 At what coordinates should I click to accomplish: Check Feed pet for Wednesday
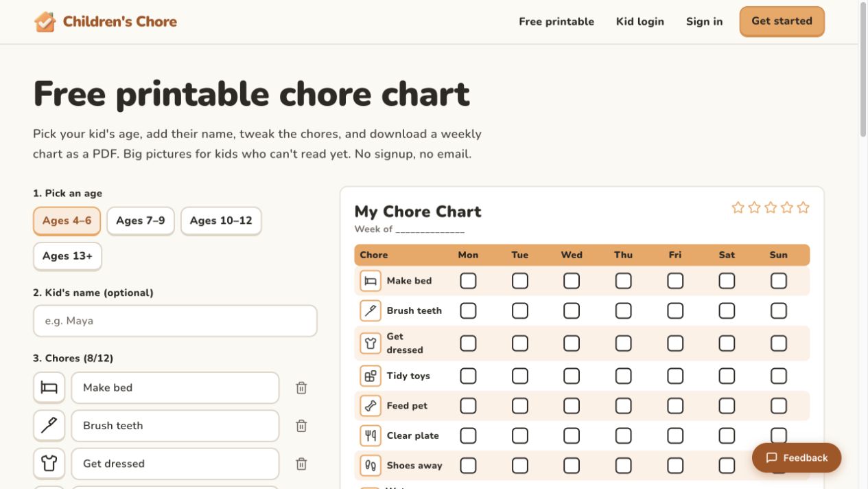(572, 406)
